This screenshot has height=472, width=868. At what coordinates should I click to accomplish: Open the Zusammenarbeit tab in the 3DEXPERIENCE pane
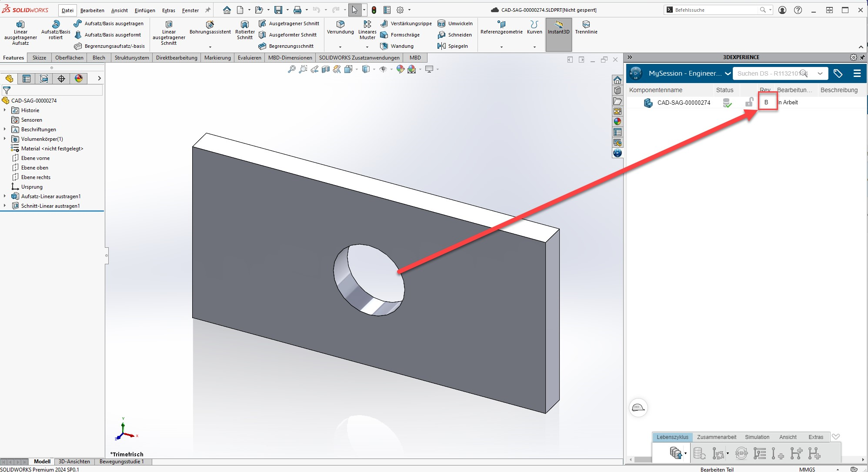coord(716,437)
